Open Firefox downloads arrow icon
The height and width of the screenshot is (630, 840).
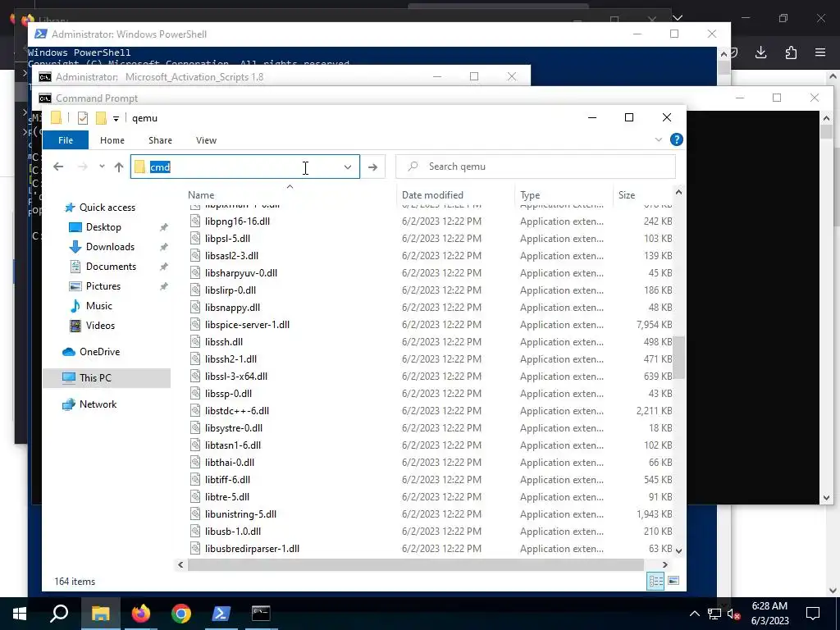point(760,52)
